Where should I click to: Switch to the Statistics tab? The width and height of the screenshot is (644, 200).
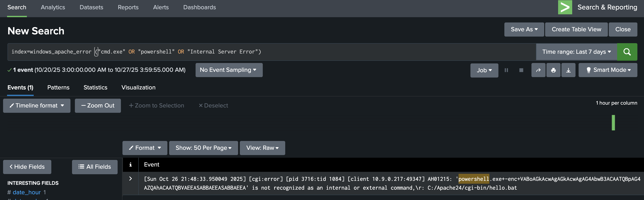95,87
